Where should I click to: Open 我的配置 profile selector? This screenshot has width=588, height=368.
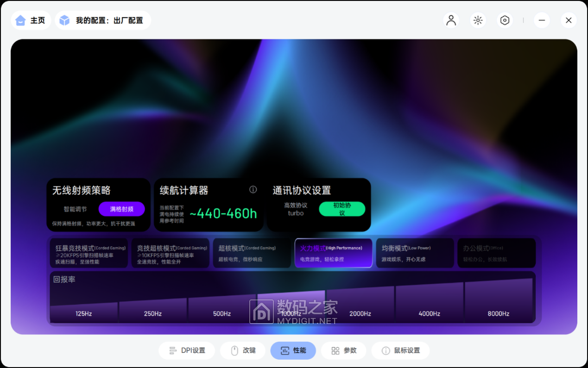pos(103,20)
